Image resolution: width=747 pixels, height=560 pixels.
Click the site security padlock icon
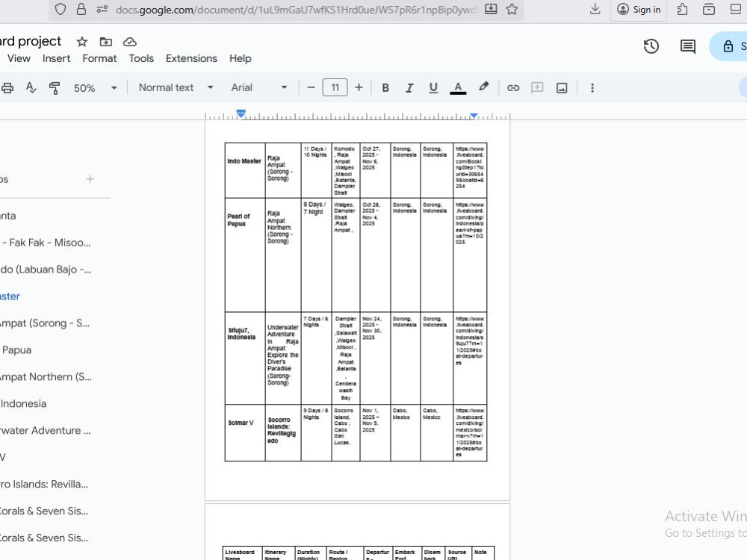pyautogui.click(x=81, y=9)
